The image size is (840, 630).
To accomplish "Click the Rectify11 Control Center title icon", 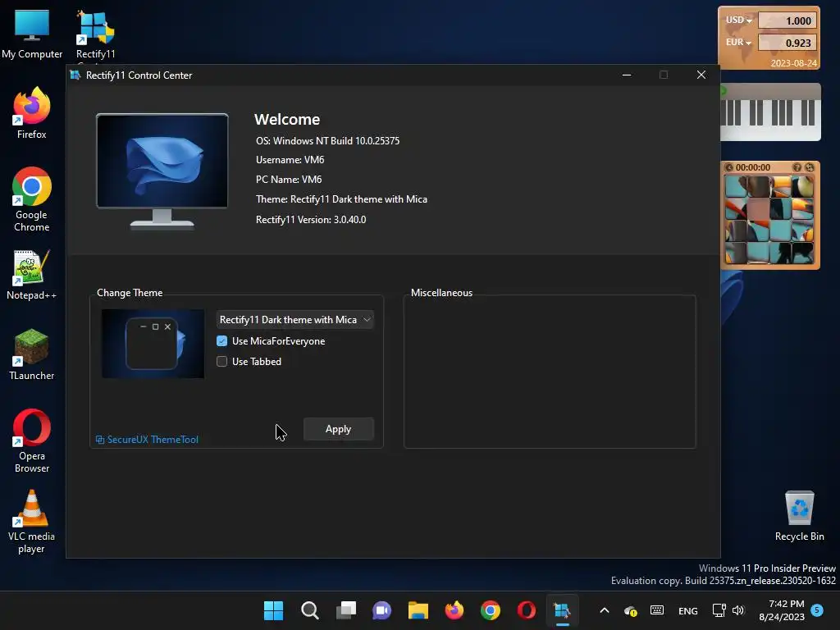I will coord(75,75).
